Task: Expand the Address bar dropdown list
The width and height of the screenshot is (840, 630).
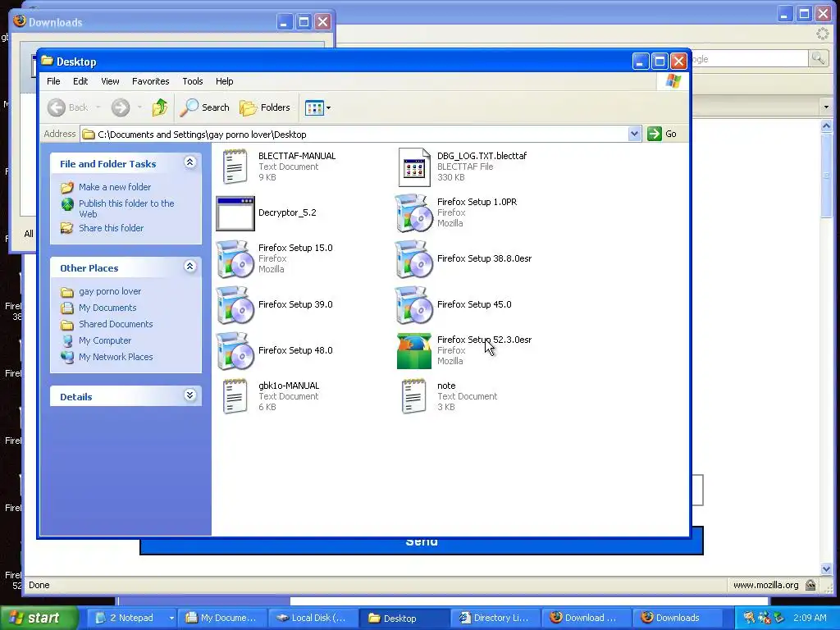Action: coord(634,134)
